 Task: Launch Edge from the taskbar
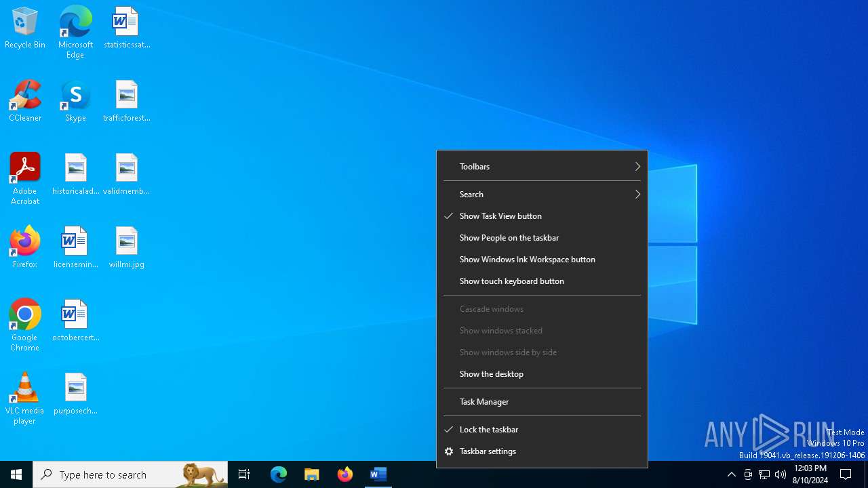point(279,474)
